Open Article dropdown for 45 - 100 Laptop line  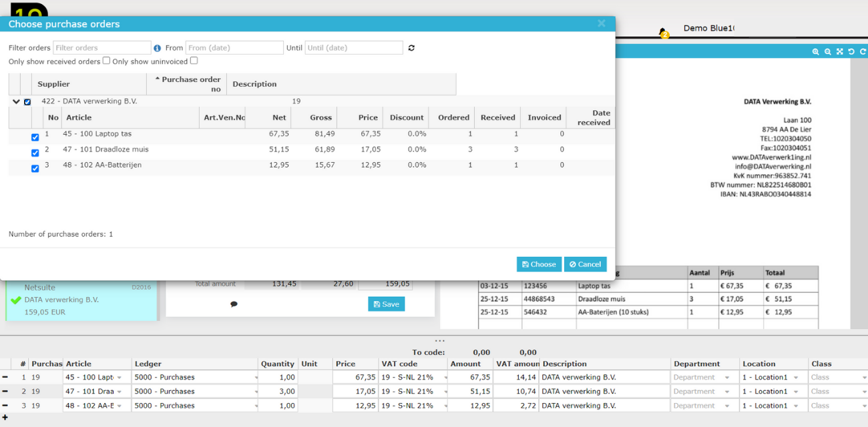(x=120, y=378)
